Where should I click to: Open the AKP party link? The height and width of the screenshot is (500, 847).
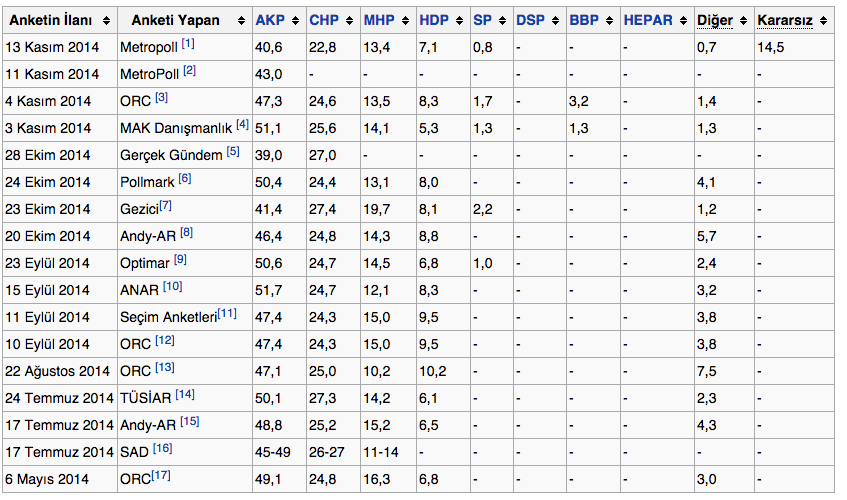click(x=269, y=20)
